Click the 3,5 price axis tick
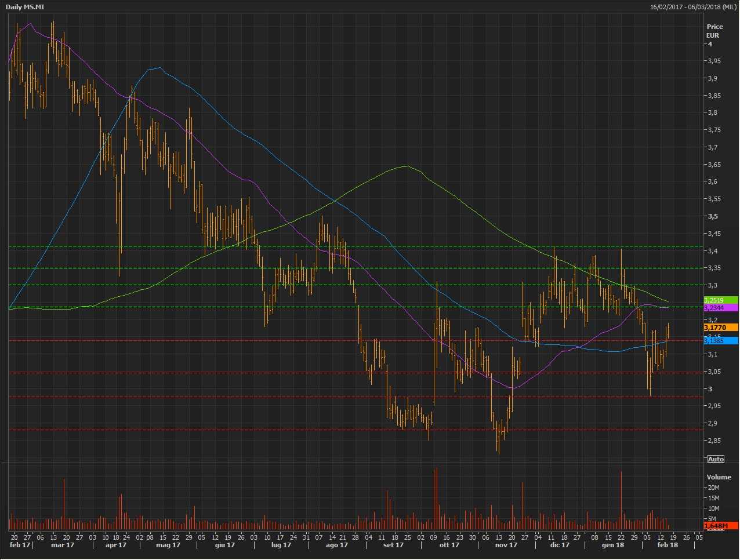 [713, 216]
